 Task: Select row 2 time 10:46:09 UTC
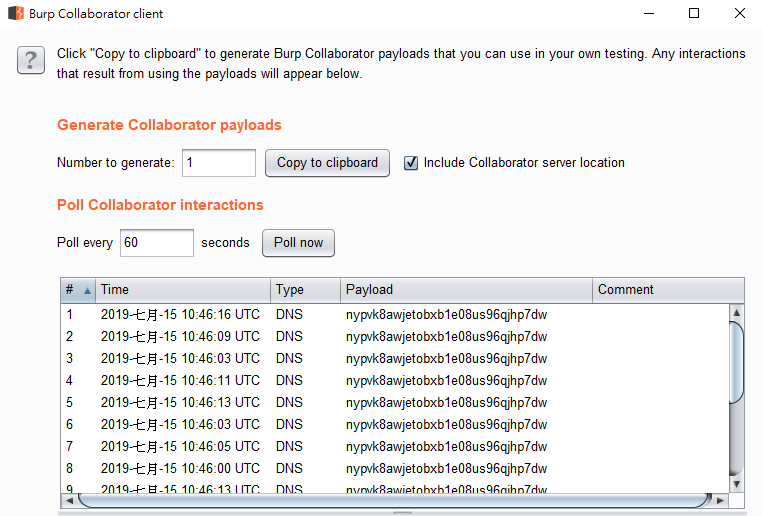pos(180,337)
